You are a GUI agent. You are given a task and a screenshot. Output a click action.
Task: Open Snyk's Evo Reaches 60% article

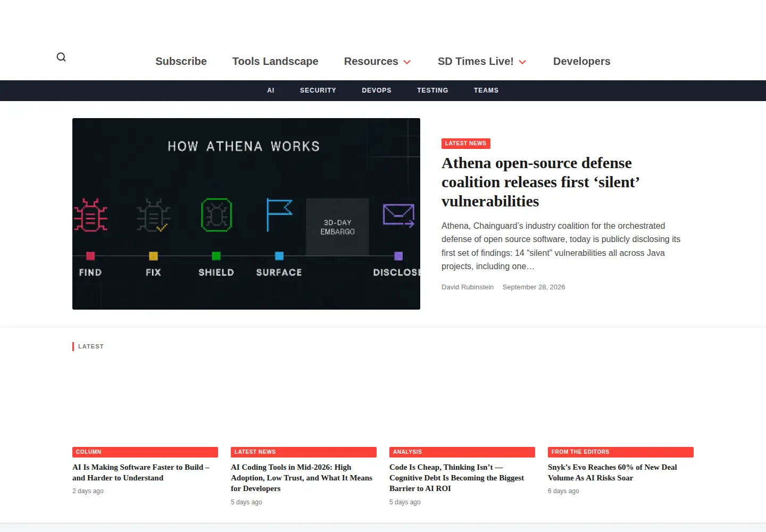tap(612, 472)
